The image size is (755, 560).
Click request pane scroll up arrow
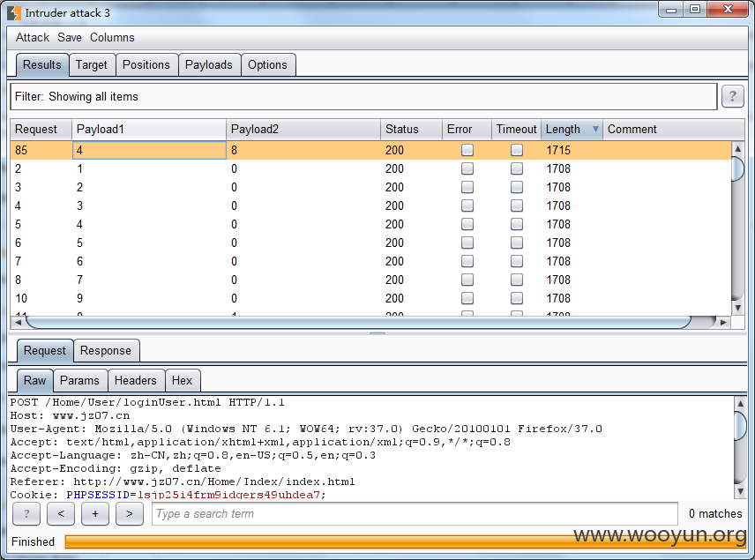[x=740, y=403]
